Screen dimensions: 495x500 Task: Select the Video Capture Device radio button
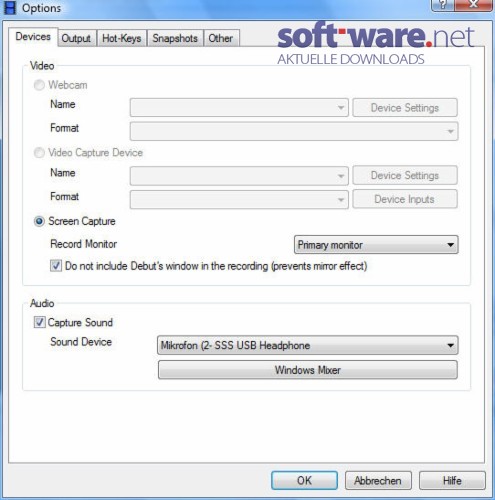coord(39,153)
